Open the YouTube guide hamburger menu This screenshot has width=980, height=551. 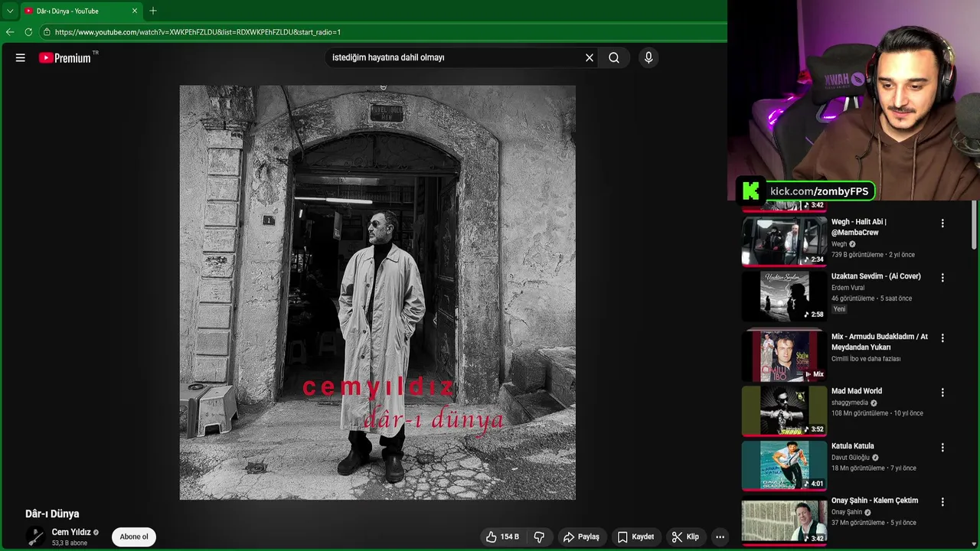coord(21,57)
